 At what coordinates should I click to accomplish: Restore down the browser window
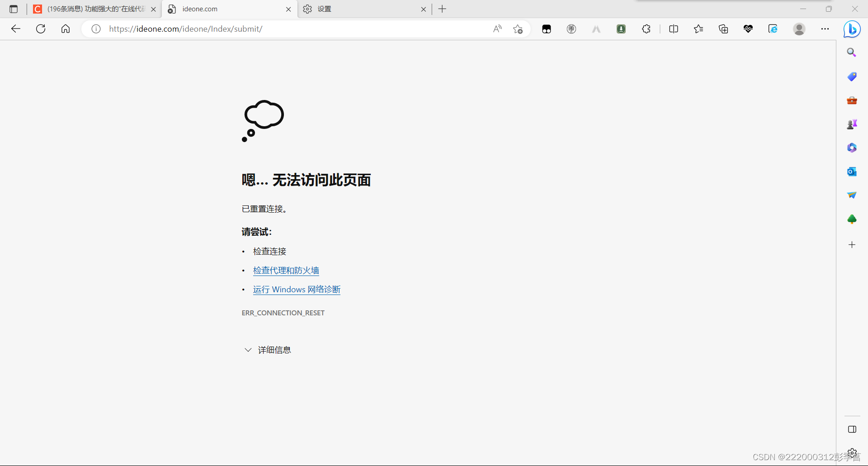[829, 9]
